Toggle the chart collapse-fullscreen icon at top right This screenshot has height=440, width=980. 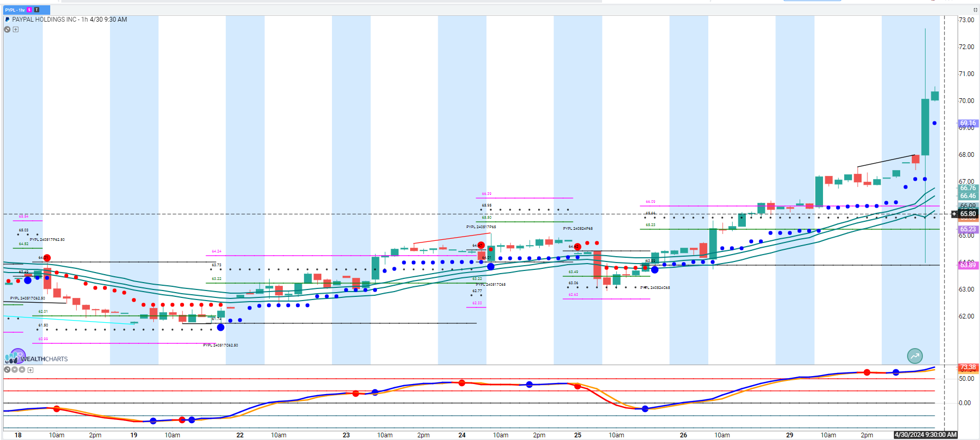tap(975, 10)
